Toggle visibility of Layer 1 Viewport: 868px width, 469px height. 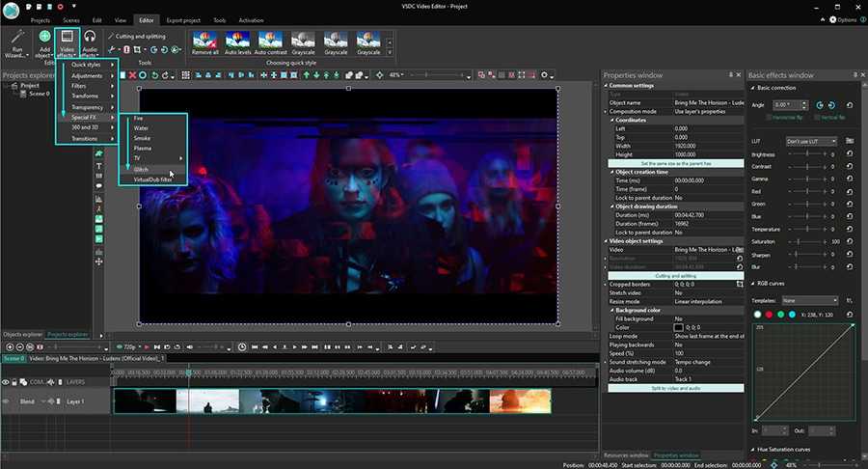(6, 401)
